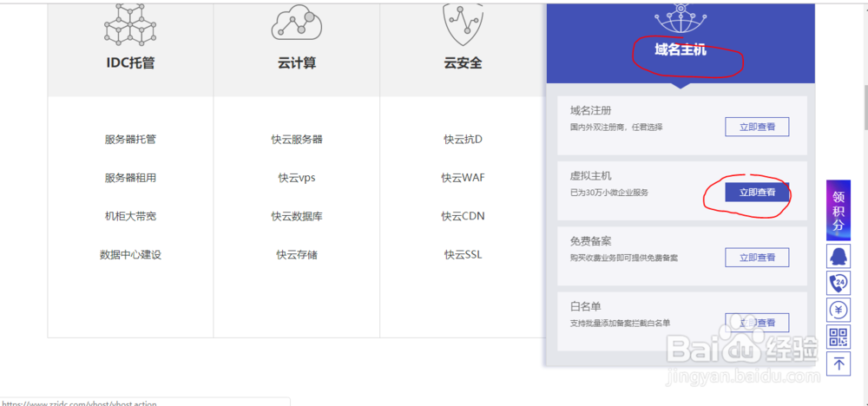Image resolution: width=868 pixels, height=406 pixels.
Task: Open the 快云vps link
Action: coord(297,178)
